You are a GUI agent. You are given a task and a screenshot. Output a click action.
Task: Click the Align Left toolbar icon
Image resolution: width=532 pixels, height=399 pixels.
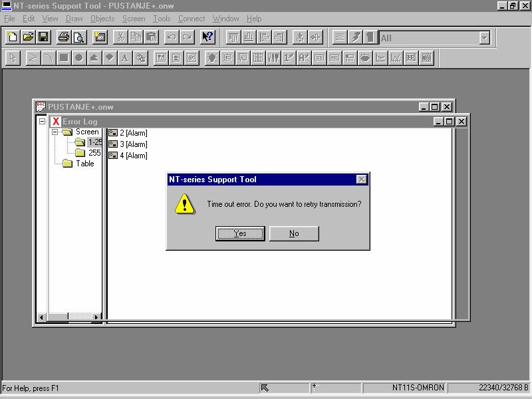click(x=264, y=37)
